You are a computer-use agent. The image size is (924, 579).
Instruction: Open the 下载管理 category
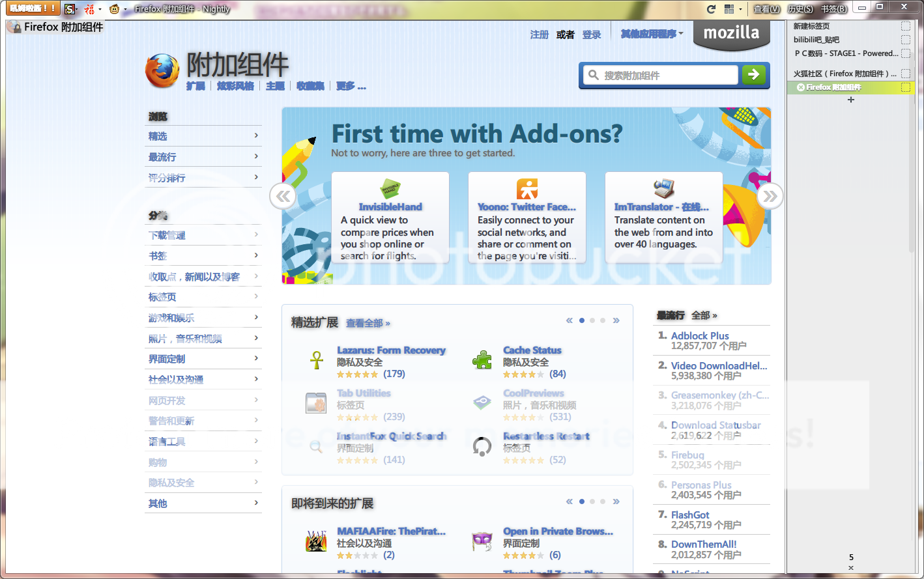pyautogui.click(x=203, y=235)
